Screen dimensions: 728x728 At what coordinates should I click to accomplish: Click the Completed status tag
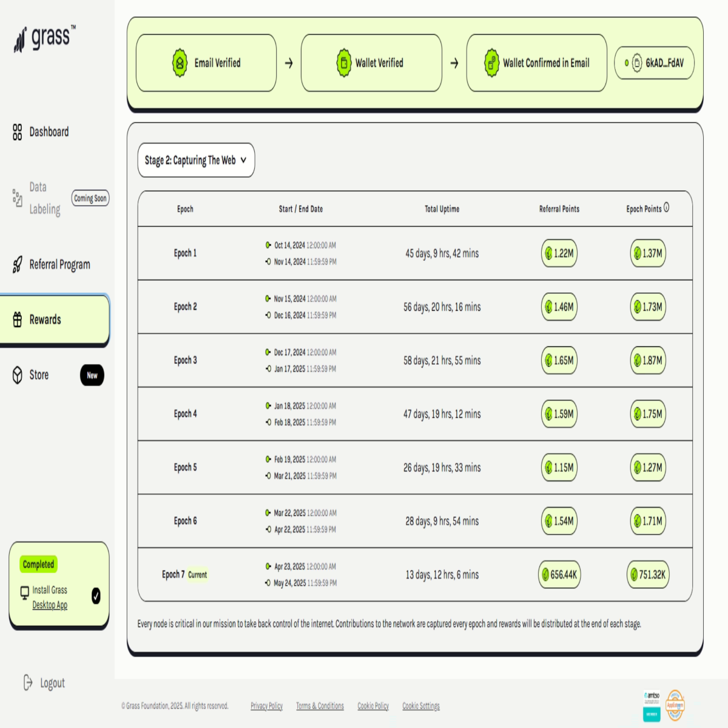click(39, 564)
